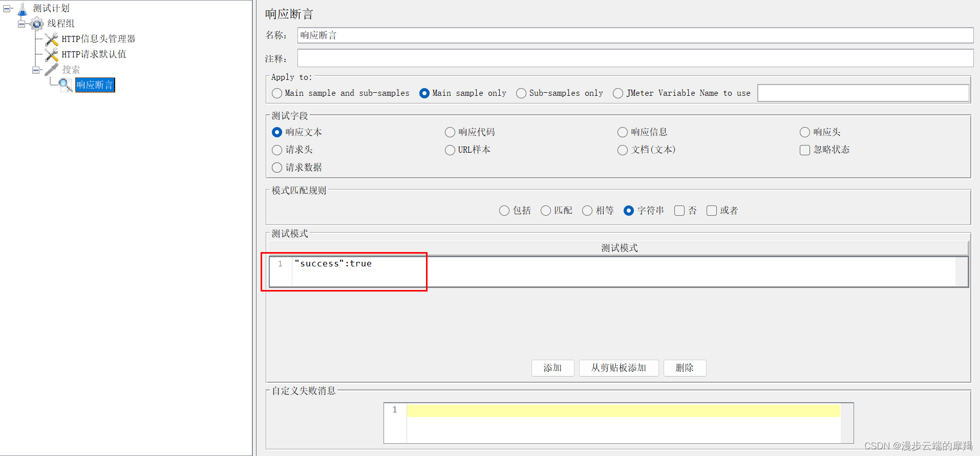This screenshot has width=980, height=456.
Task: Click the 添加 button
Action: tap(552, 368)
